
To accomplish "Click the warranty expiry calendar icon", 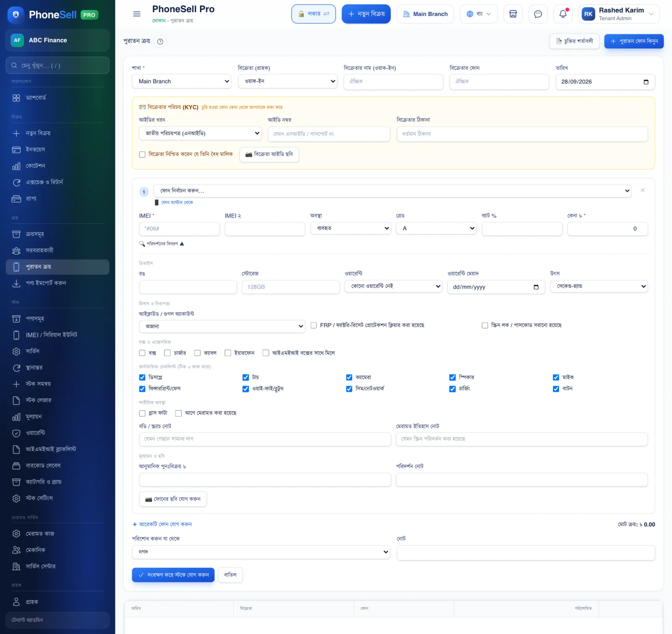I will tap(536, 287).
